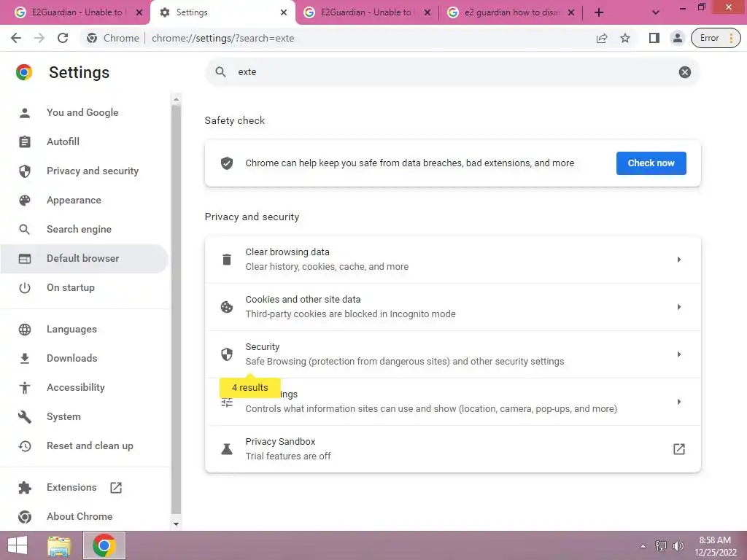
Task: Click the Chrome logo beside Settings title
Action: point(24,72)
